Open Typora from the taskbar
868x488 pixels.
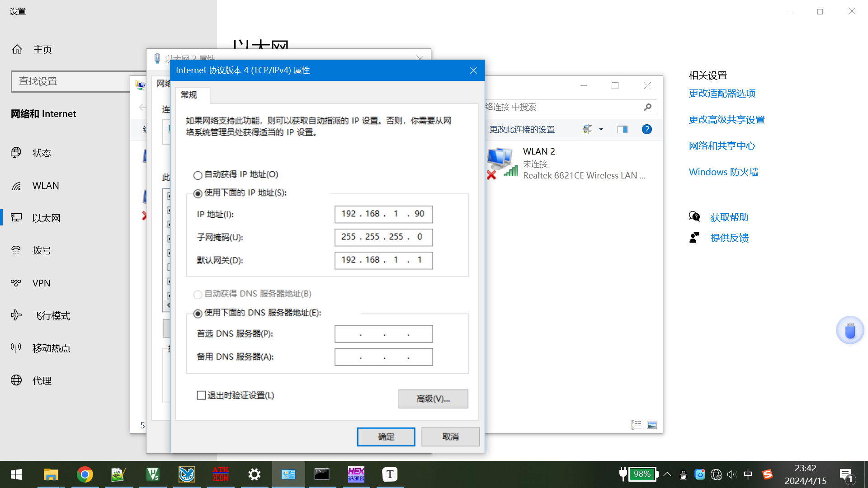point(389,474)
